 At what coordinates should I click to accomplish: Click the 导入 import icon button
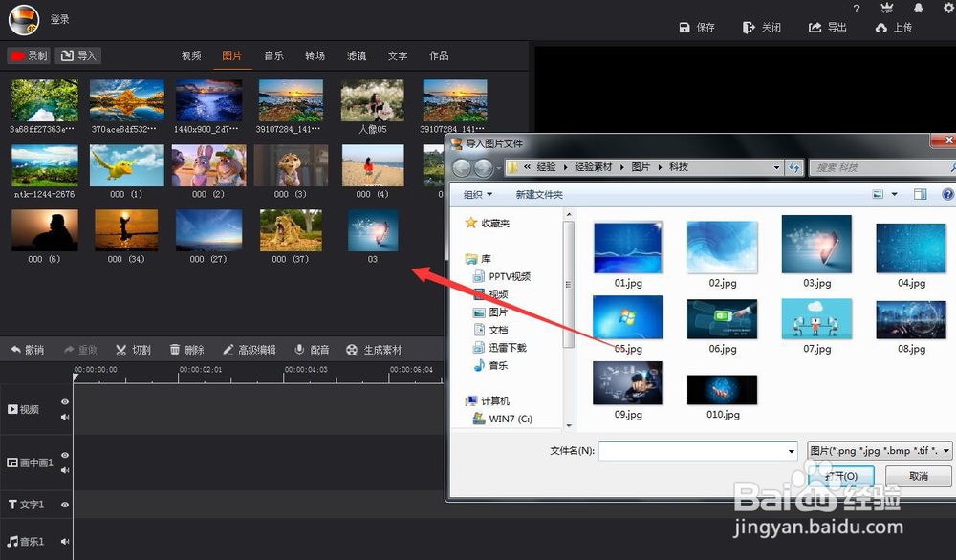coord(67,55)
